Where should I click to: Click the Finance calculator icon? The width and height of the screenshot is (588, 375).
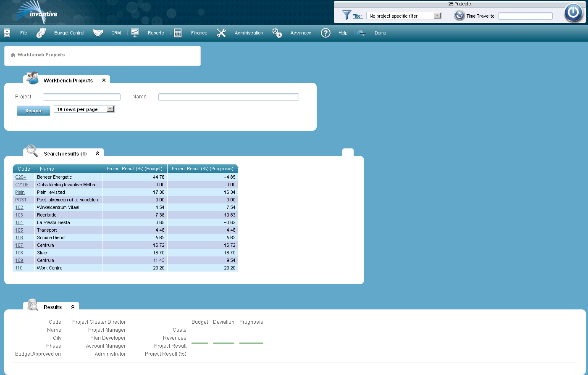tap(178, 33)
